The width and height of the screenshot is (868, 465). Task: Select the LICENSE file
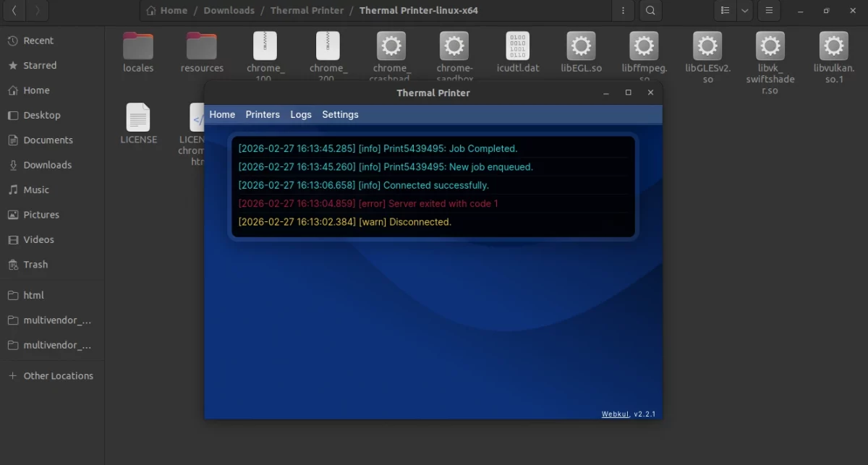(138, 118)
